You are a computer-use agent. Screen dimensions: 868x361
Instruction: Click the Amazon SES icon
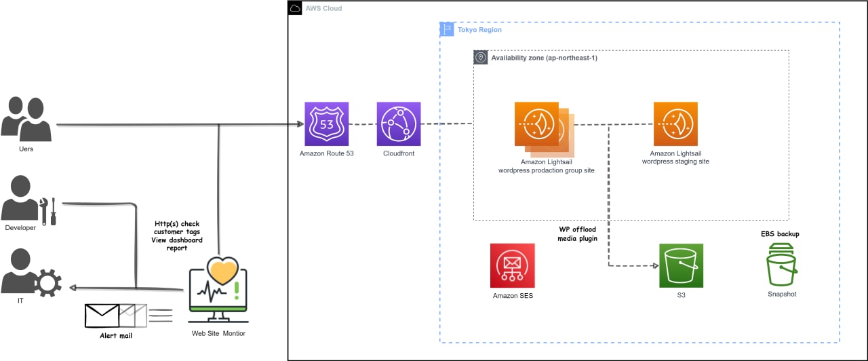click(x=513, y=266)
